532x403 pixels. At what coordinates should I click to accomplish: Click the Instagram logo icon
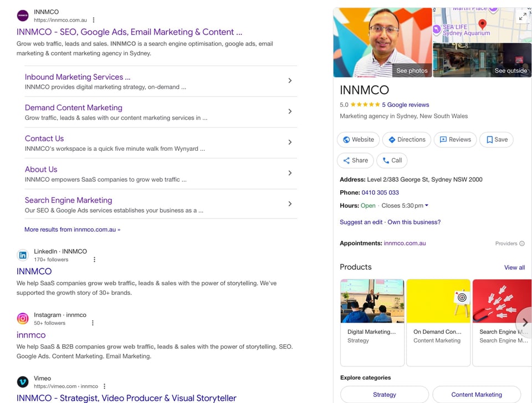[23, 318]
